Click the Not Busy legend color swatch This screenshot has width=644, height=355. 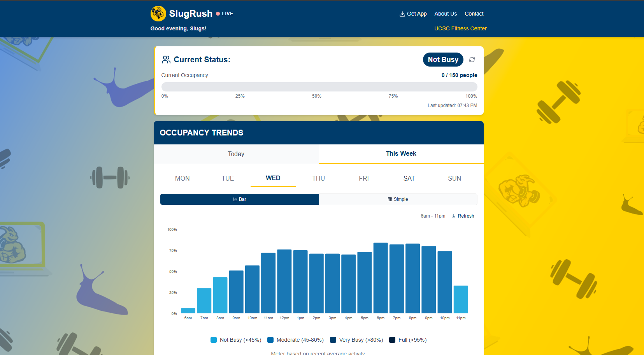point(214,340)
